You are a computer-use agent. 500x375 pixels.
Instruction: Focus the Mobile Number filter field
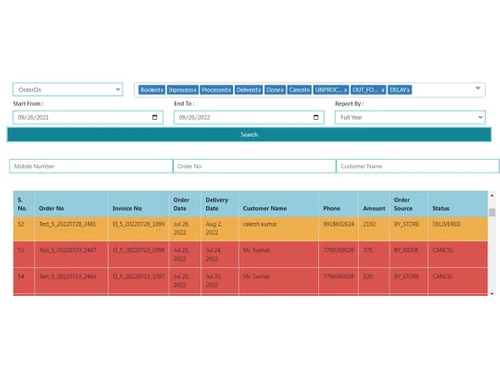(91, 166)
